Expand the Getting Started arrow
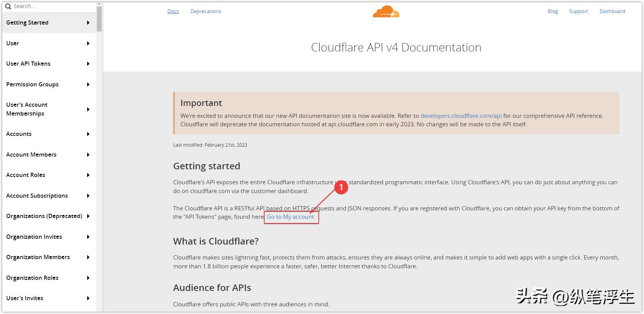 pyautogui.click(x=88, y=23)
